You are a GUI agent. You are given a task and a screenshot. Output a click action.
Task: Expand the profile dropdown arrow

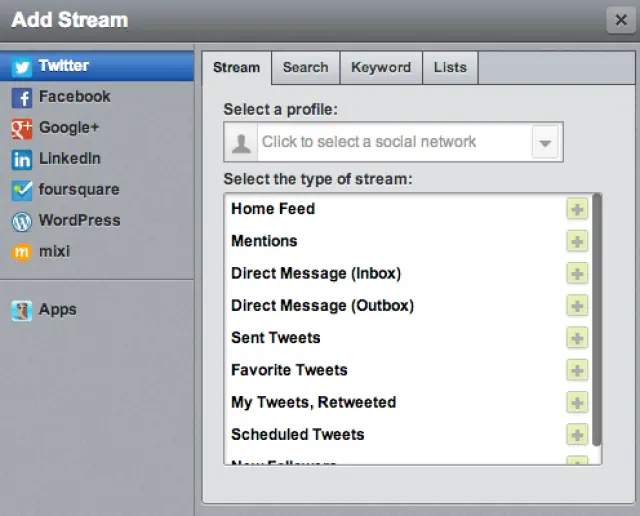click(x=544, y=143)
